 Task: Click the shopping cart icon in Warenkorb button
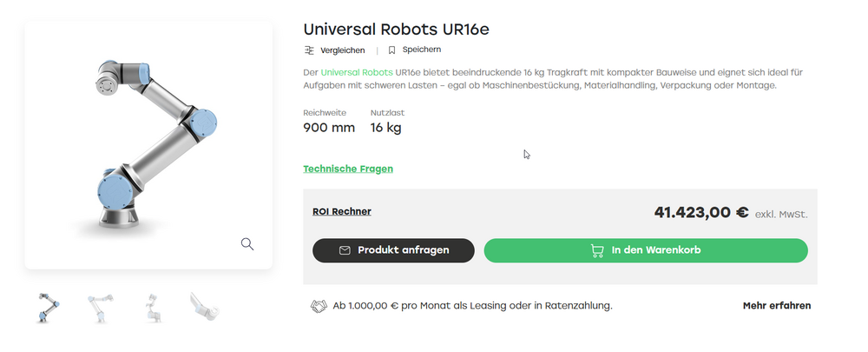[597, 250]
